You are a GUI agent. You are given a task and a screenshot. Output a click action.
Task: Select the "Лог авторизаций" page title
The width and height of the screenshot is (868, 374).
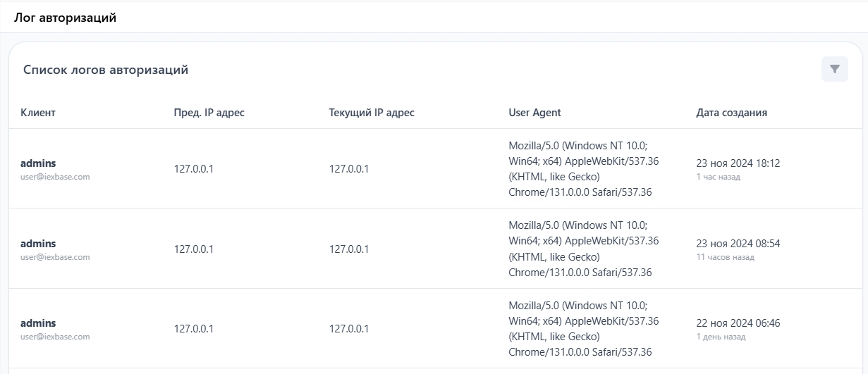coord(65,18)
